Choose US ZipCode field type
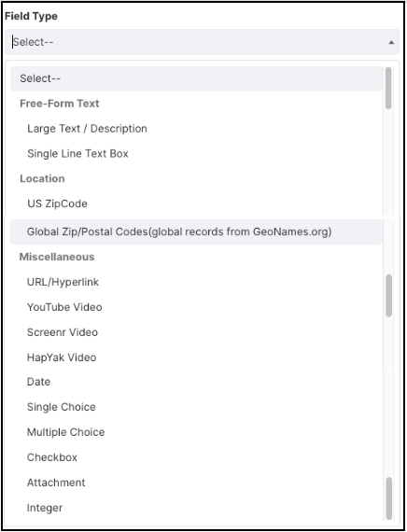 196,203
